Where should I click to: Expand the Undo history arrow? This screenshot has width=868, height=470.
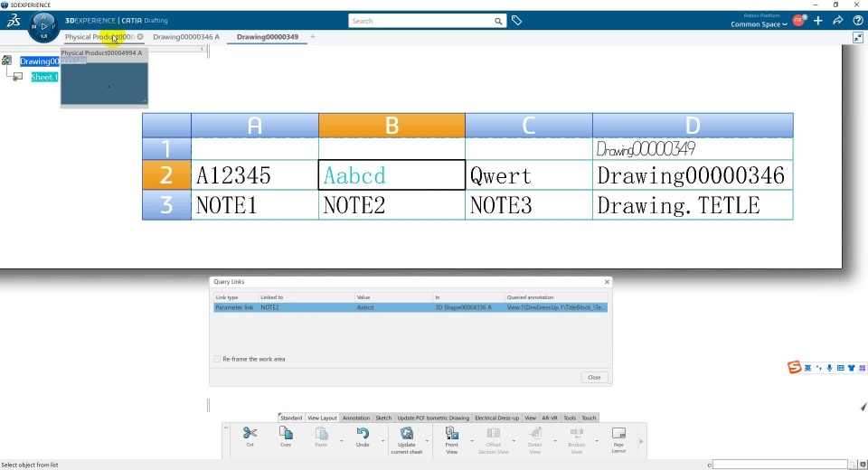coord(383,441)
